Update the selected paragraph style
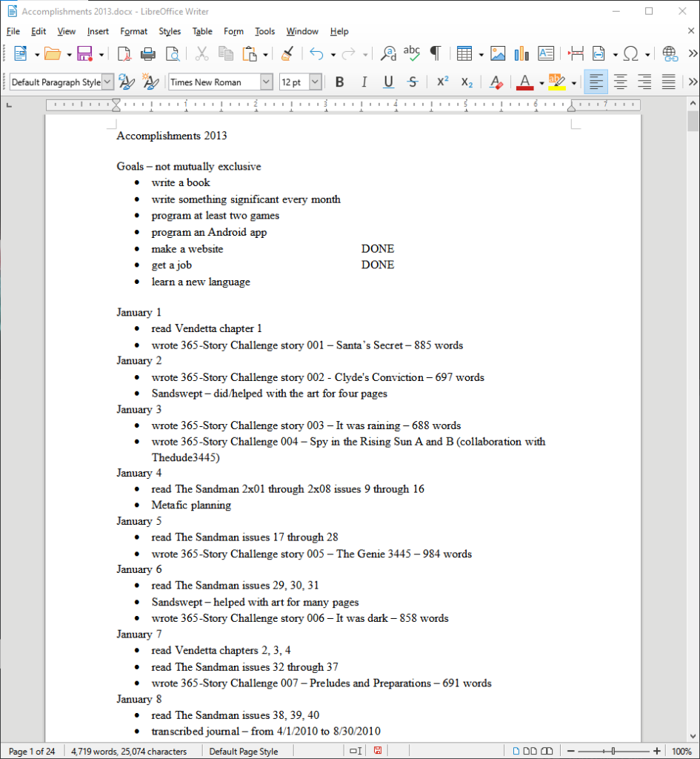700x759 pixels. (x=126, y=82)
